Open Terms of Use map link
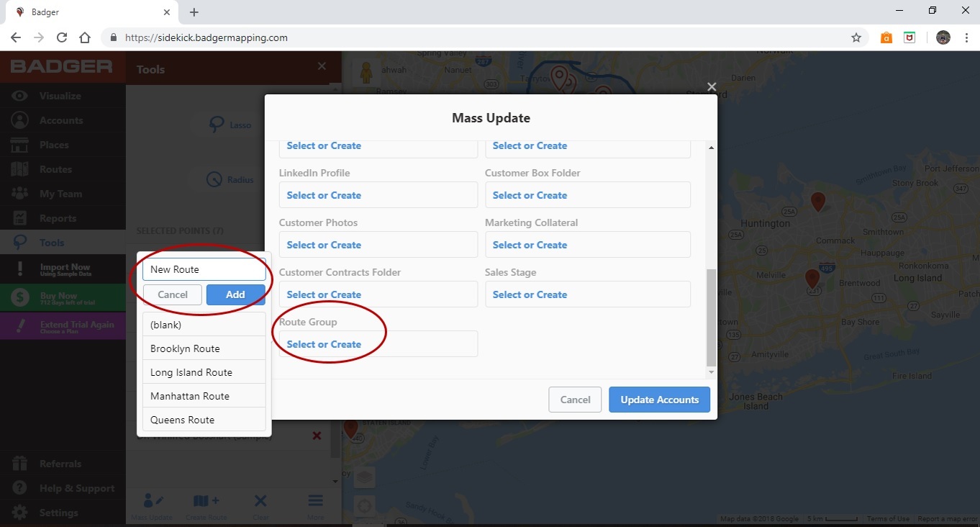The height and width of the screenshot is (527, 980). point(888,519)
